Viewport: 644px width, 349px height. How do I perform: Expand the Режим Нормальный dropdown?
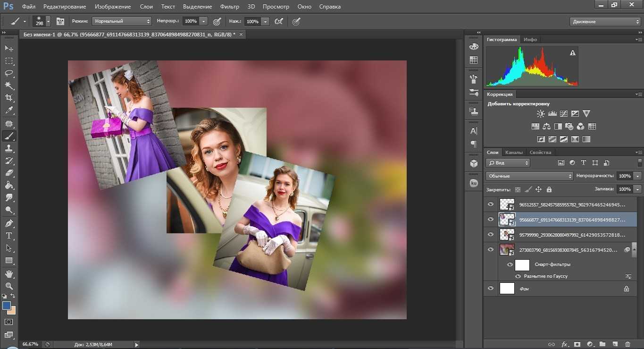pyautogui.click(x=121, y=21)
